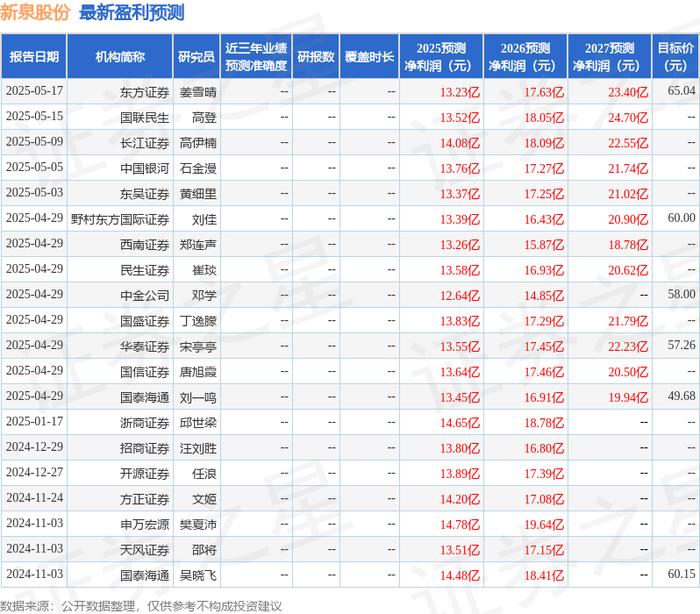Click target price 57.26

[681, 346]
